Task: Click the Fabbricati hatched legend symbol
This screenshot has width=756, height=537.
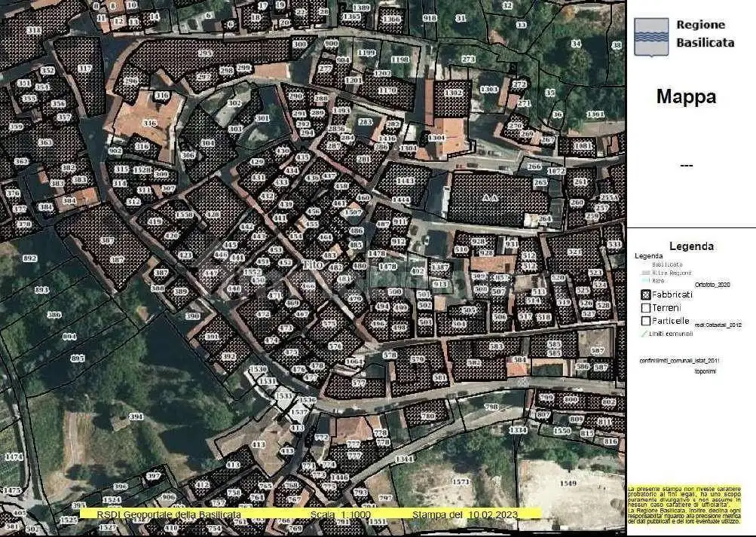Action: (645, 294)
